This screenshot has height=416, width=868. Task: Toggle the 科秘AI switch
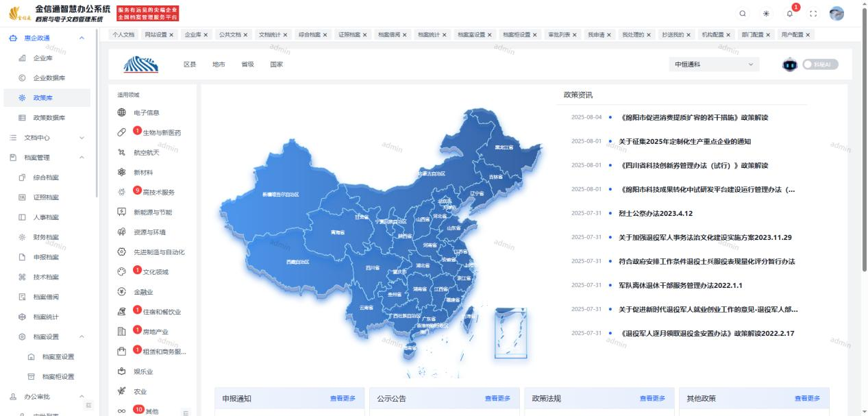click(x=820, y=64)
